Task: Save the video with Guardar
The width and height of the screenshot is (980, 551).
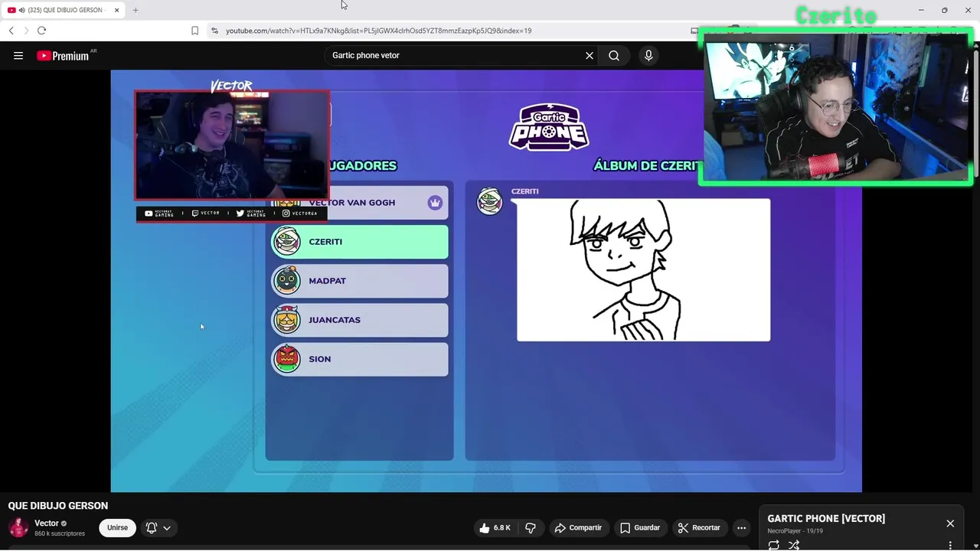Action: (640, 528)
